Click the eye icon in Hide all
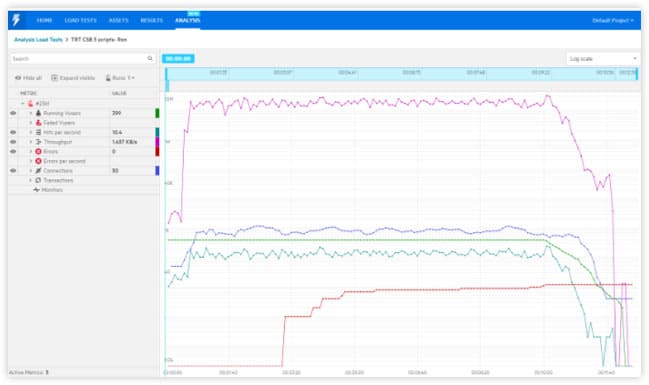The height and width of the screenshot is (385, 649). click(18, 78)
